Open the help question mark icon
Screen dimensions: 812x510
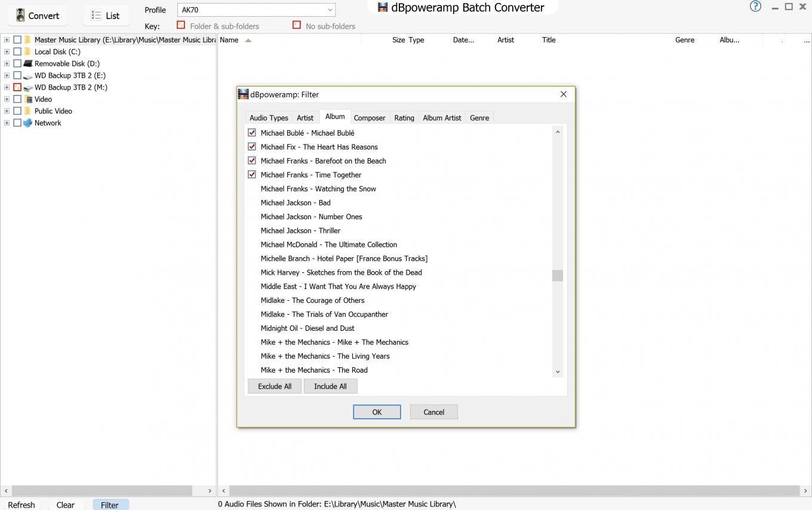(755, 7)
